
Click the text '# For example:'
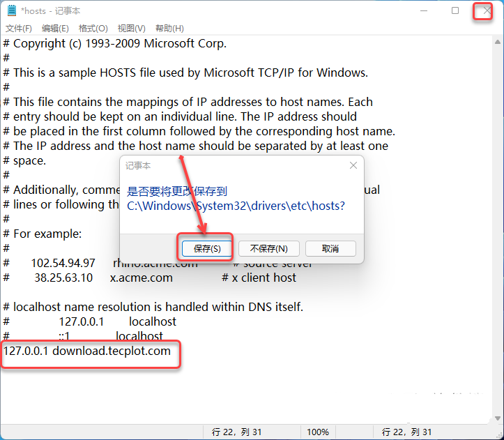tap(43, 234)
